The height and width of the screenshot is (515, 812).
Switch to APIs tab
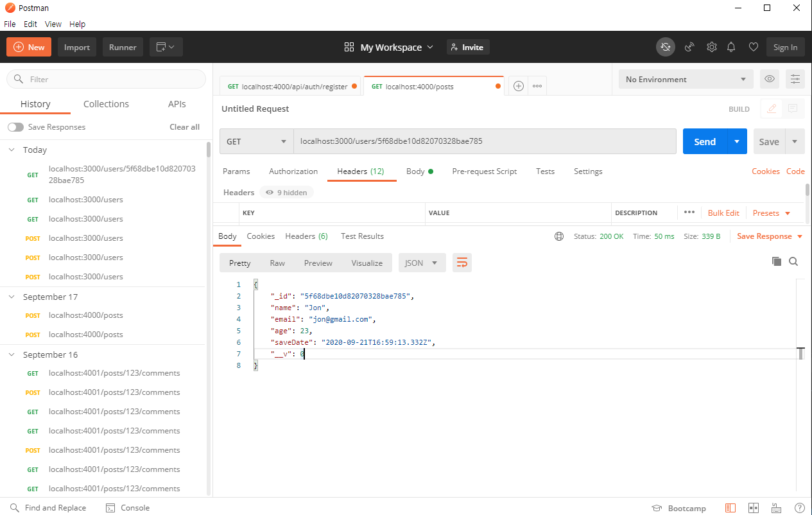pos(177,104)
